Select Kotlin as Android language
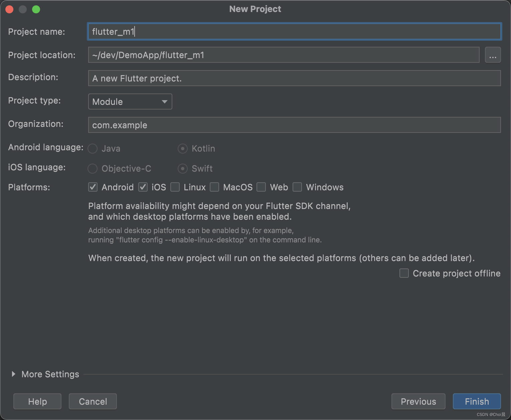 (183, 149)
